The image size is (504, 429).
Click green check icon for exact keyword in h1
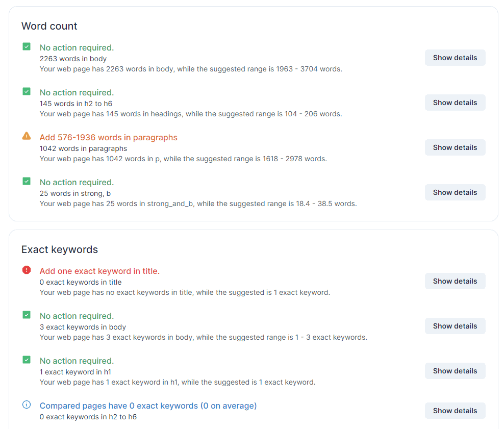27,360
